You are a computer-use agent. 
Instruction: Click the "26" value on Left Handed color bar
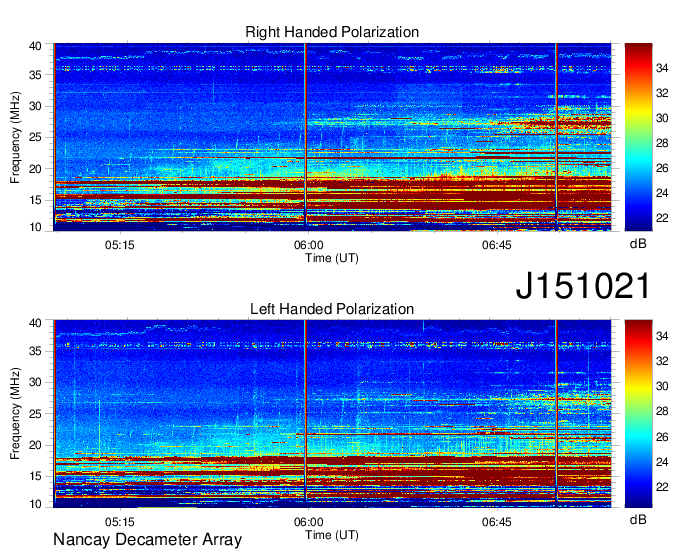662,437
